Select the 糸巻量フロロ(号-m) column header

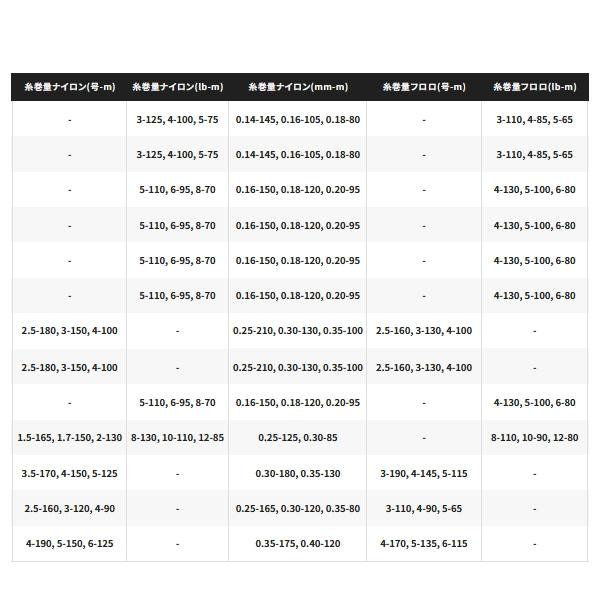423,87
